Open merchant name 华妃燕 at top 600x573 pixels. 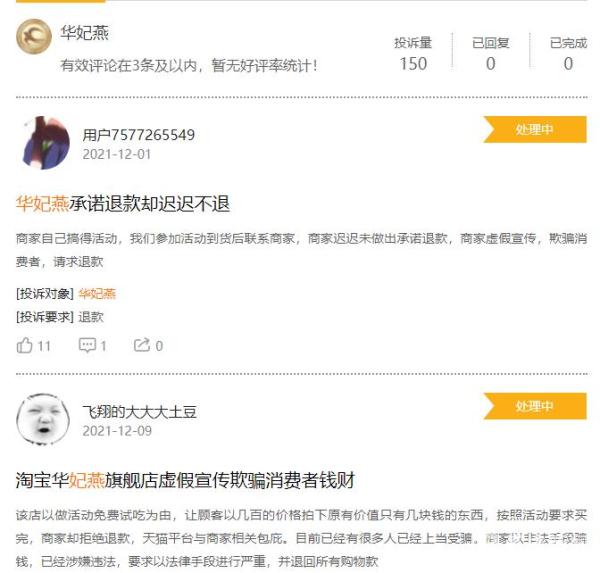tap(85, 33)
